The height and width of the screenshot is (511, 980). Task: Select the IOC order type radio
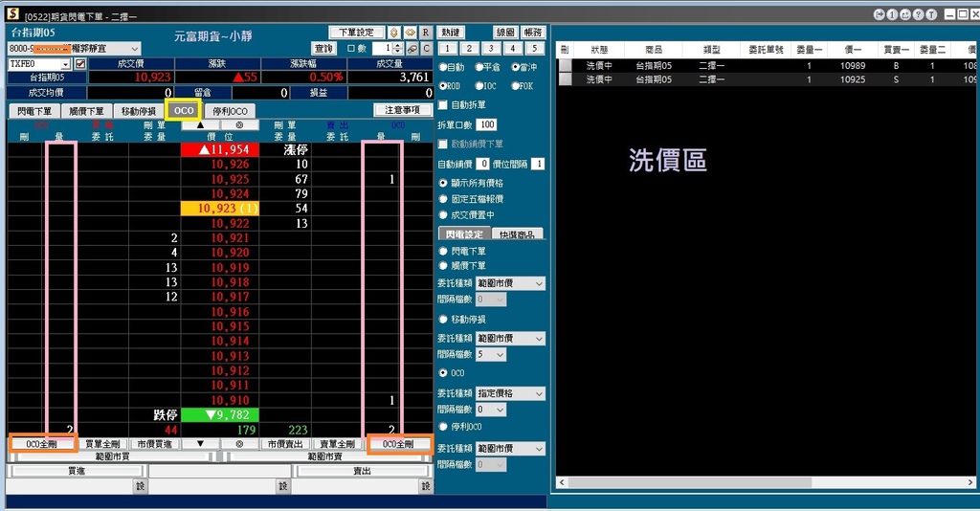coord(479,85)
